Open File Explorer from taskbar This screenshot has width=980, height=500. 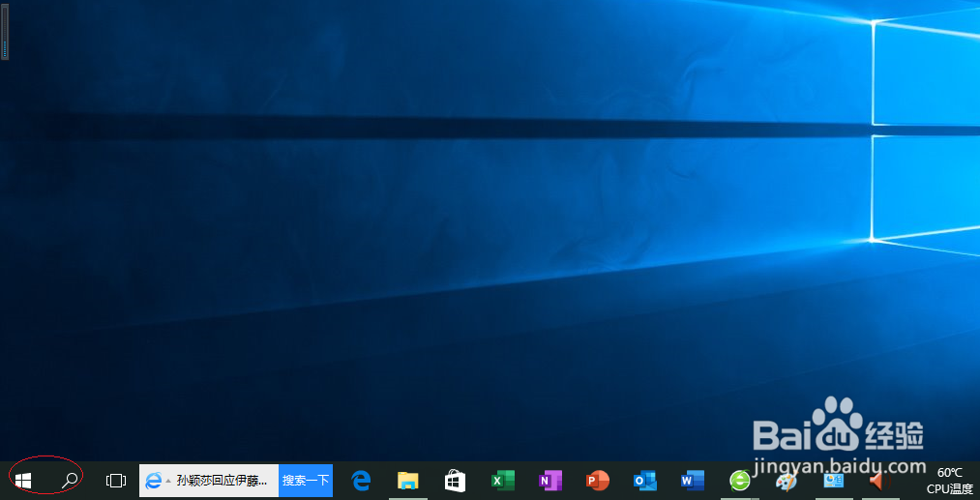coord(407,481)
